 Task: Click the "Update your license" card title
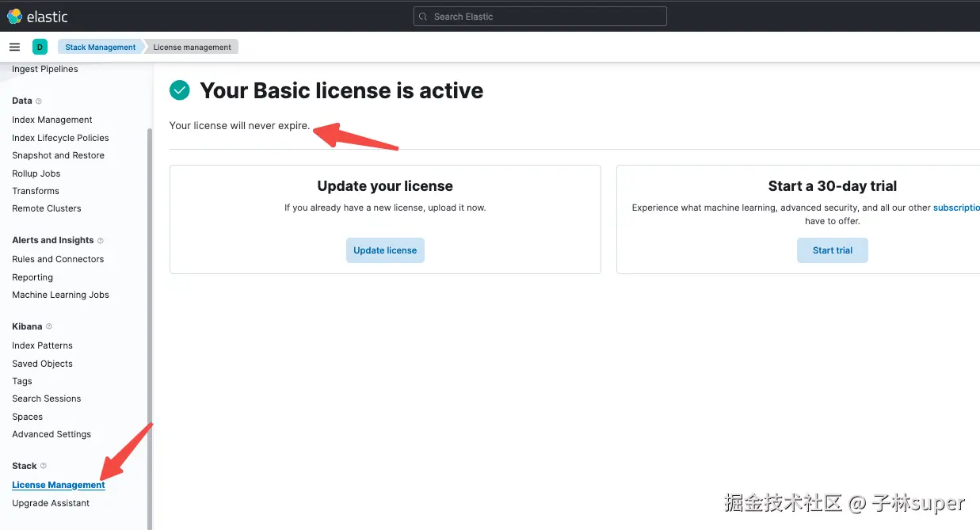coord(385,186)
